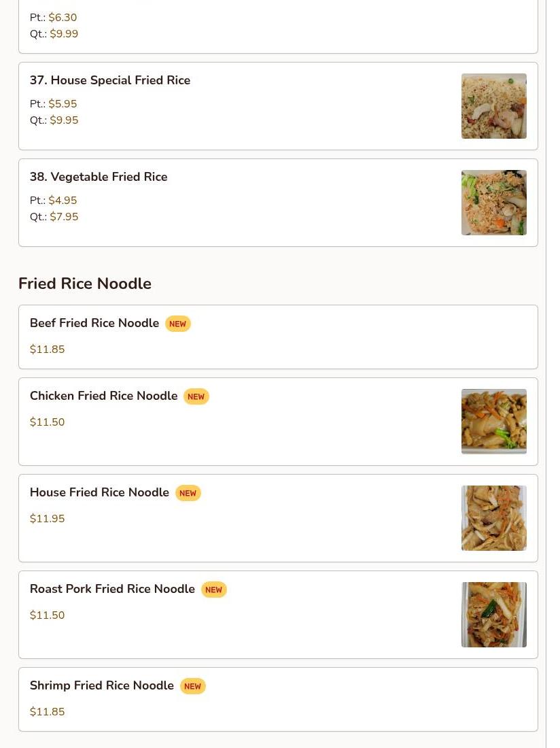Click NEW badge on Beef Fried Rice Noodle
This screenshot has height=748, width=560.
[178, 324]
